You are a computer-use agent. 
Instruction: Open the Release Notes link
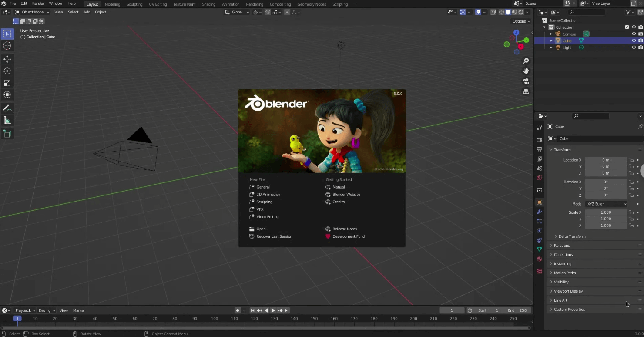(x=344, y=229)
